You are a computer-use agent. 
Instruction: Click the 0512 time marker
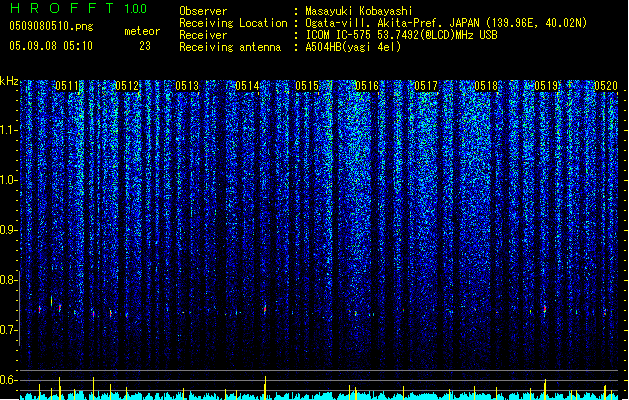tap(127, 86)
